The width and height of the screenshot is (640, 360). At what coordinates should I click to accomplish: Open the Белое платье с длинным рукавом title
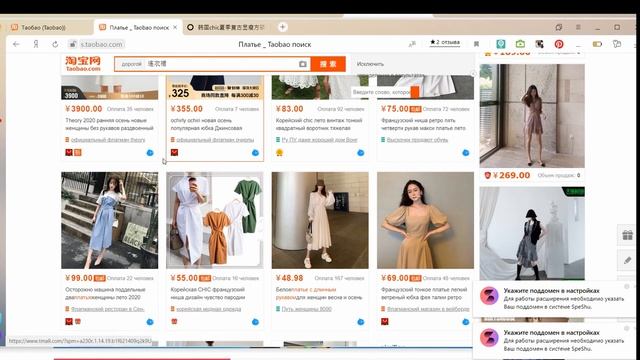coord(319,293)
